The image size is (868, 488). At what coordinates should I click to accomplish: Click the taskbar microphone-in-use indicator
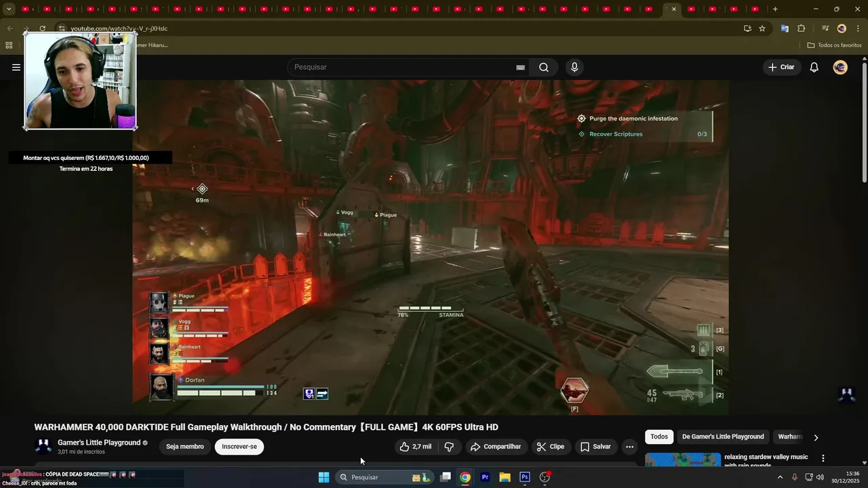794,477
